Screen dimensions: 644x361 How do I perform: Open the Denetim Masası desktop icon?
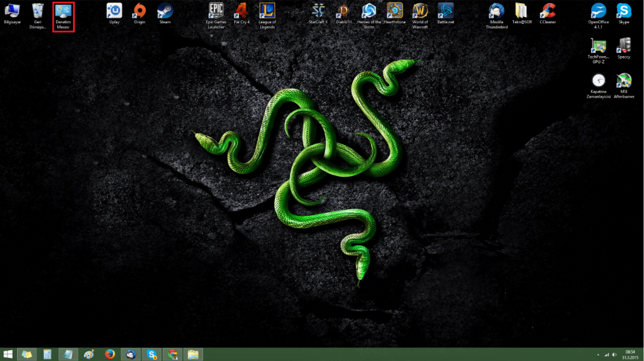(x=63, y=11)
